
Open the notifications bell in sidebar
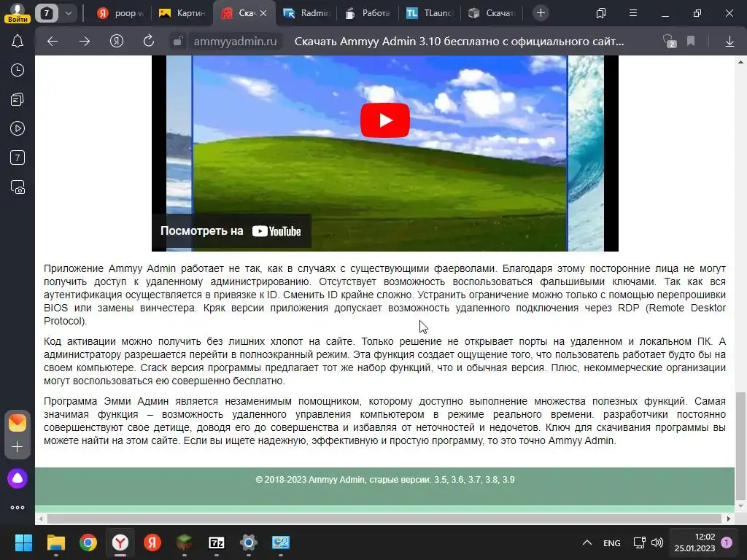[x=18, y=41]
